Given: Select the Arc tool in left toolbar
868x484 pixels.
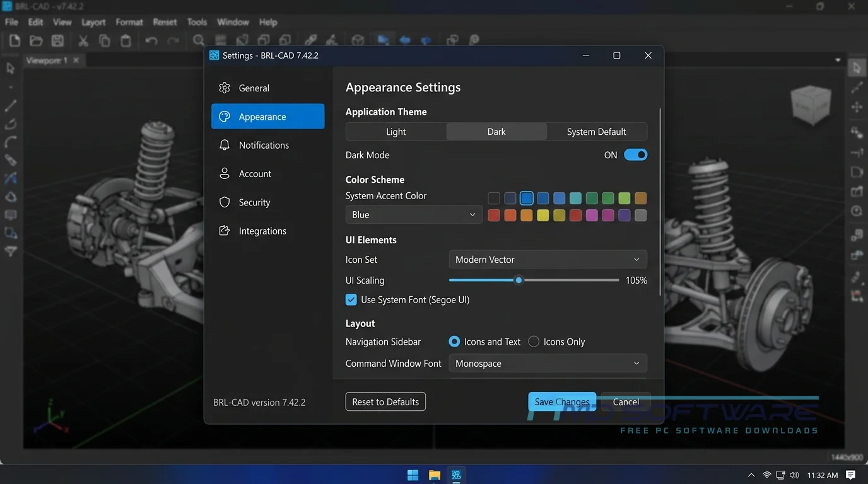Looking at the screenshot, I should click(x=11, y=142).
